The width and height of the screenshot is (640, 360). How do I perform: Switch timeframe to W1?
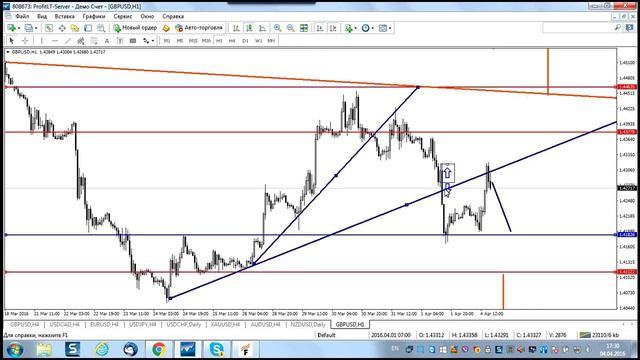pos(258,40)
